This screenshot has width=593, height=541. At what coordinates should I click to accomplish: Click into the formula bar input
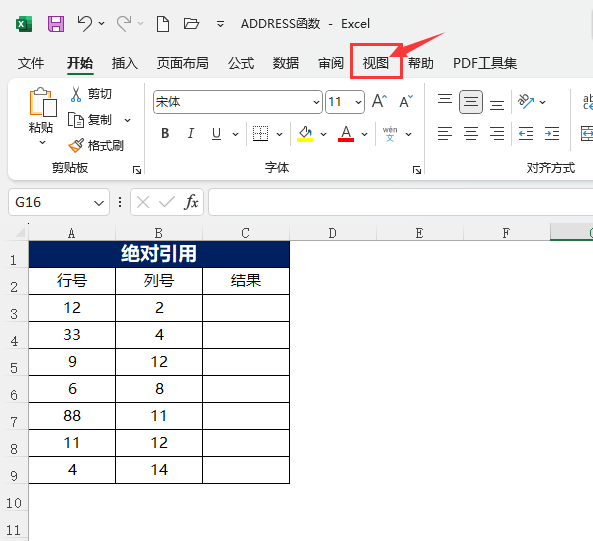[400, 202]
